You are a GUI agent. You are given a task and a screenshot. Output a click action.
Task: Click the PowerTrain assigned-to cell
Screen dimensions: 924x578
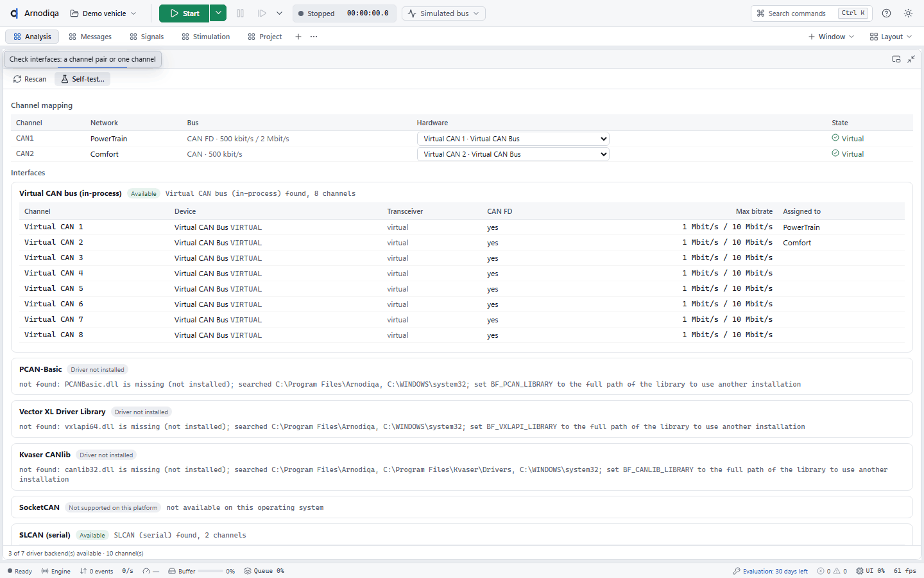[x=801, y=227]
